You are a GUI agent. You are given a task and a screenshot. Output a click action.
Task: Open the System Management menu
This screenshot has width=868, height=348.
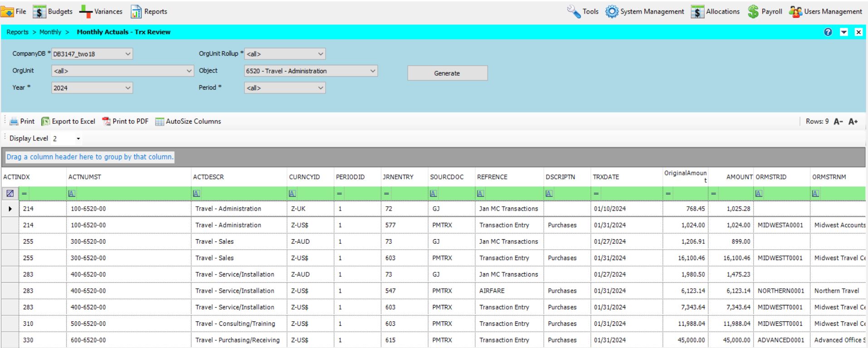645,12
